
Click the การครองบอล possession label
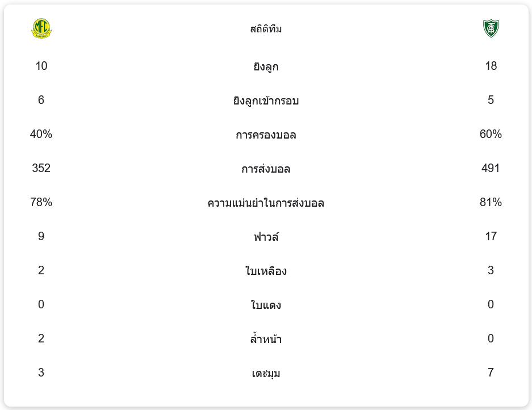[x=266, y=135]
